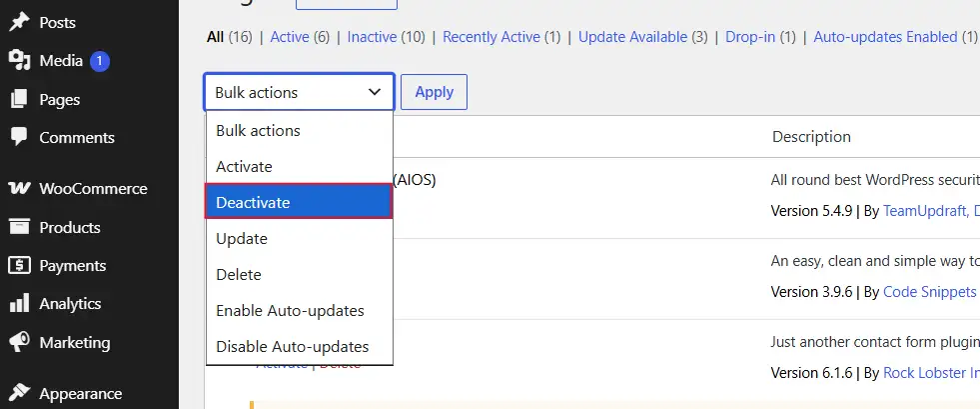Open the Media menu label
This screenshot has width=980, height=409.
click(x=61, y=61)
